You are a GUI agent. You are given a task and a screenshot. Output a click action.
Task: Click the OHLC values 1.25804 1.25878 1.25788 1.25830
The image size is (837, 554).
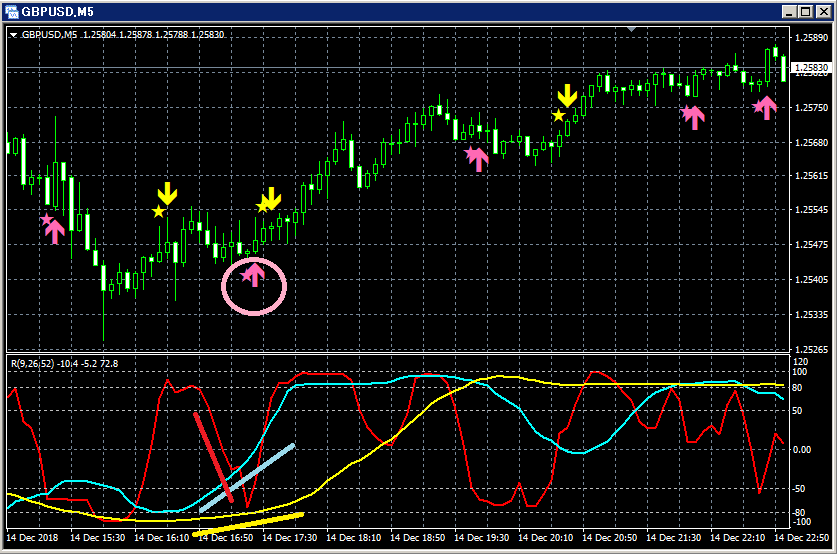(x=154, y=35)
